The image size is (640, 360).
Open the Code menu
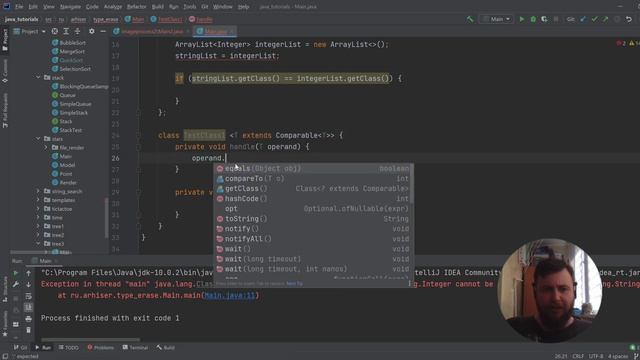pyautogui.click(x=92, y=7)
